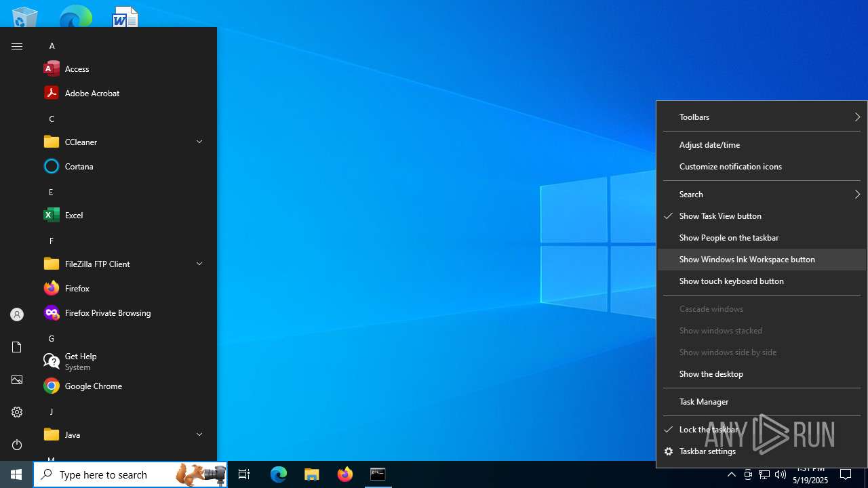This screenshot has width=868, height=488.
Task: Click the Power icon in Start
Action: point(17,445)
